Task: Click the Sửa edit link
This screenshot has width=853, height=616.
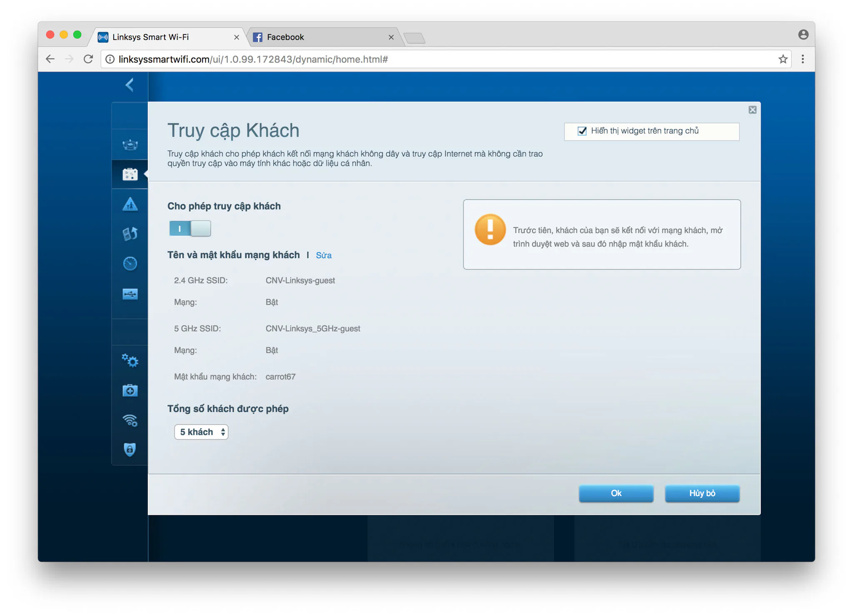Action: tap(324, 255)
